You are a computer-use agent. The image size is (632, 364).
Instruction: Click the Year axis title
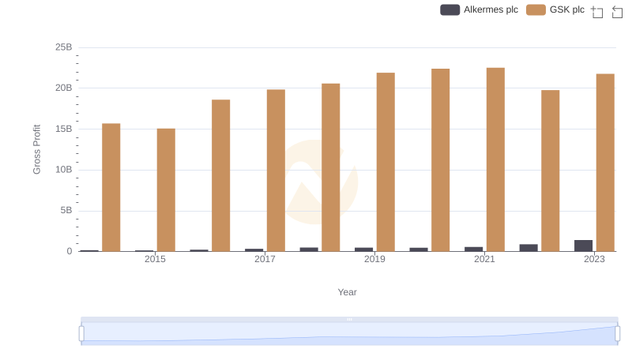pos(347,292)
